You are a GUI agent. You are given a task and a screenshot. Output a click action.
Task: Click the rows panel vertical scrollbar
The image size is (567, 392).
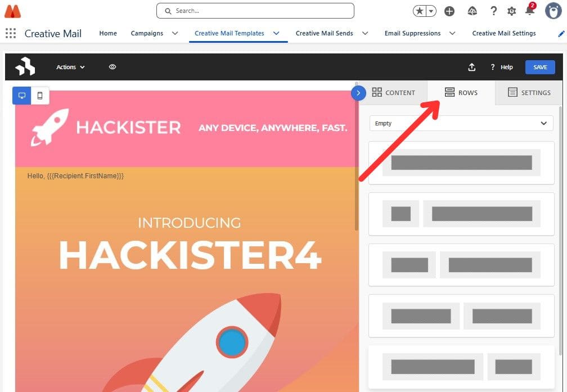pos(560,232)
